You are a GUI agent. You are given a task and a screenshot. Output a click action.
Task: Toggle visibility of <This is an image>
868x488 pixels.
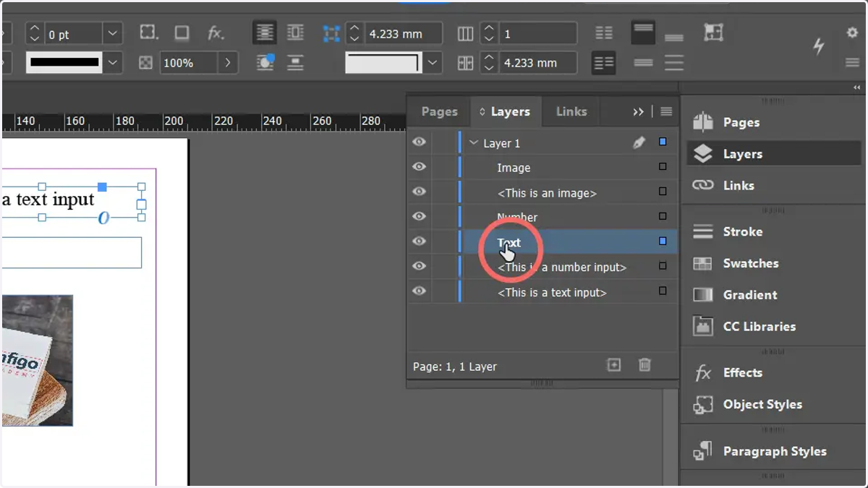(419, 192)
